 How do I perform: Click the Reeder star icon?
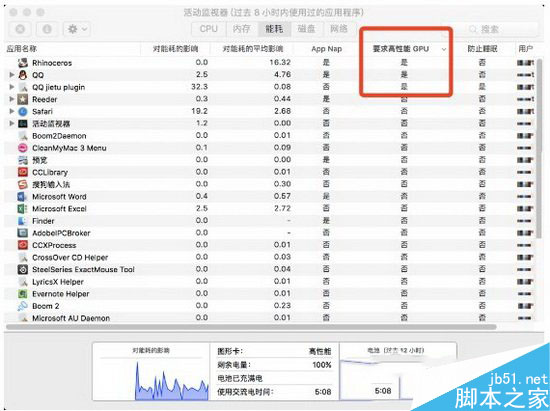click(x=23, y=99)
